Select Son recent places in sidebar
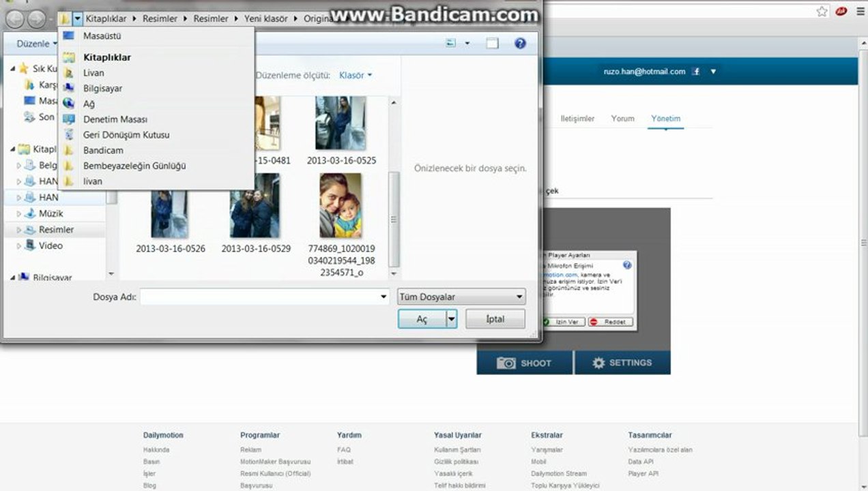 pyautogui.click(x=46, y=117)
